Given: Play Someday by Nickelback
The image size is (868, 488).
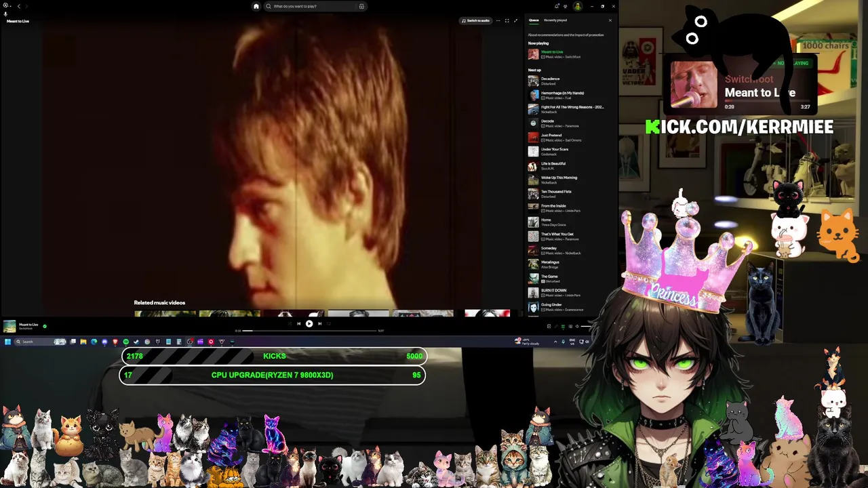Looking at the screenshot, I should [568, 251].
